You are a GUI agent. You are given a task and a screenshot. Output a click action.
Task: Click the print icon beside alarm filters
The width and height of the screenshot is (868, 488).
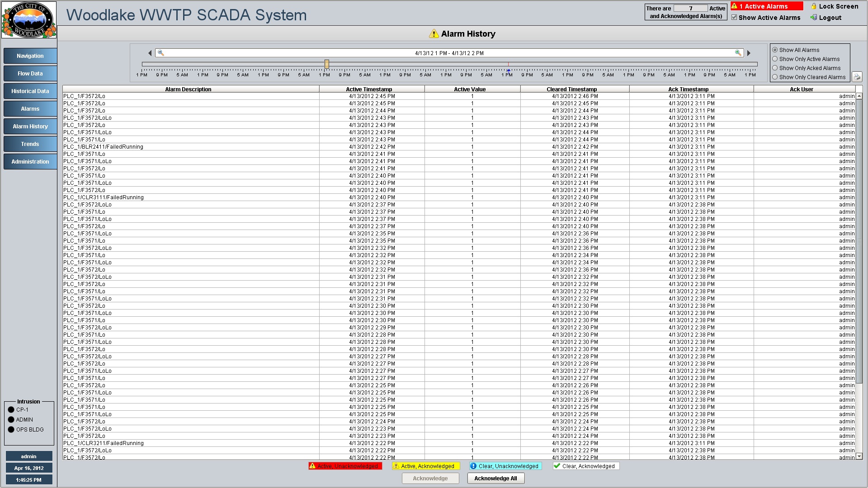click(x=857, y=76)
